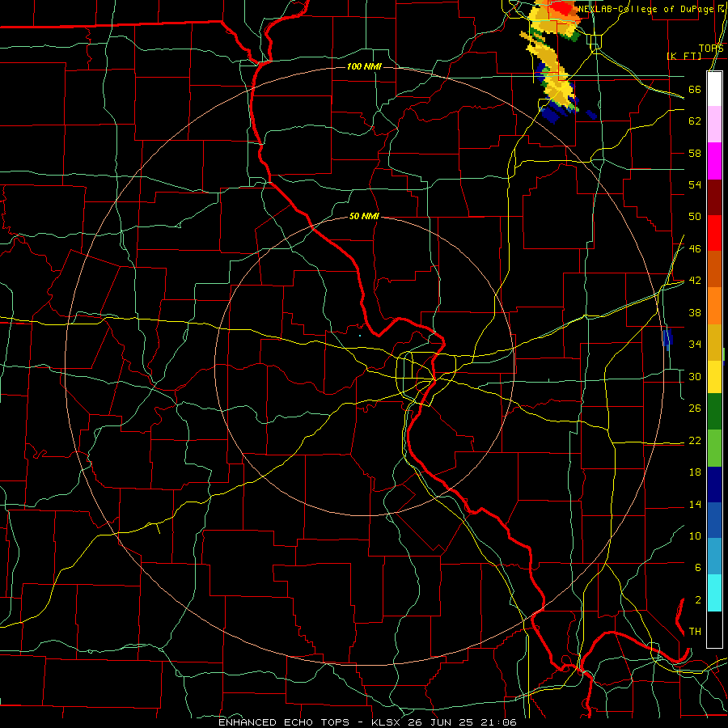Click the '58' value on the scale
The width and height of the screenshot is (728, 728).
(695, 153)
